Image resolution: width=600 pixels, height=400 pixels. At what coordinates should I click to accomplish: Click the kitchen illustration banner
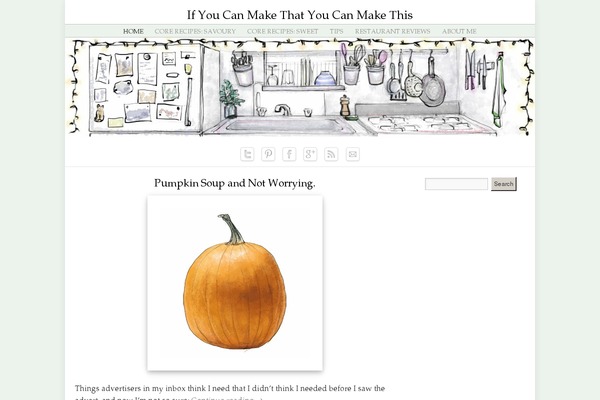[300, 87]
